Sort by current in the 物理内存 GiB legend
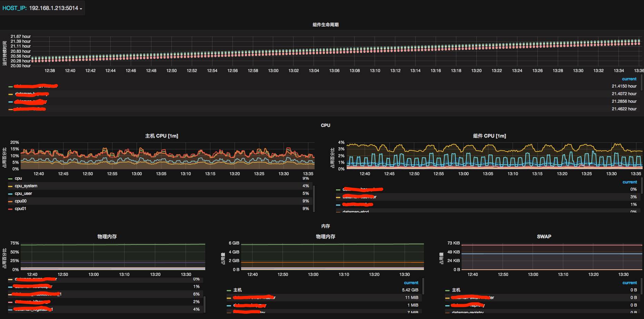 coord(411,283)
